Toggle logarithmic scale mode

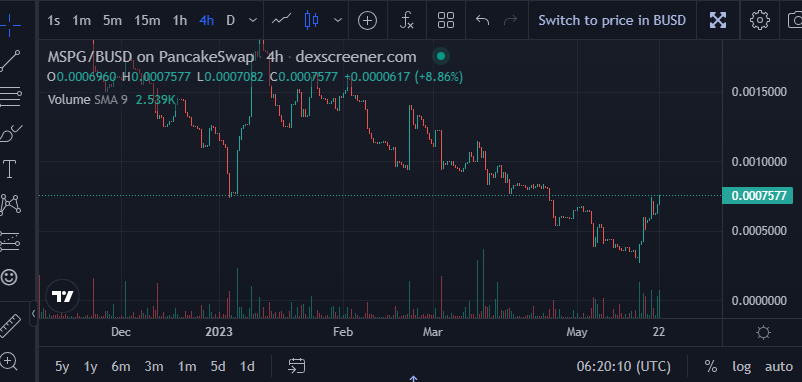(741, 367)
